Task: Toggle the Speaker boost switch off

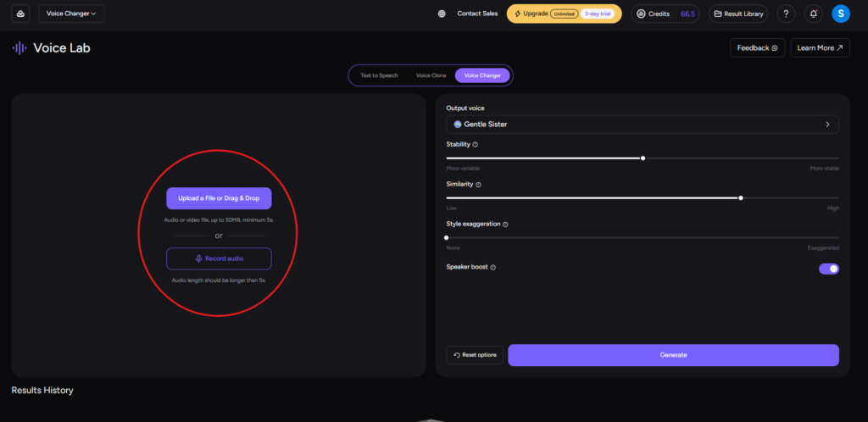Action: (829, 269)
